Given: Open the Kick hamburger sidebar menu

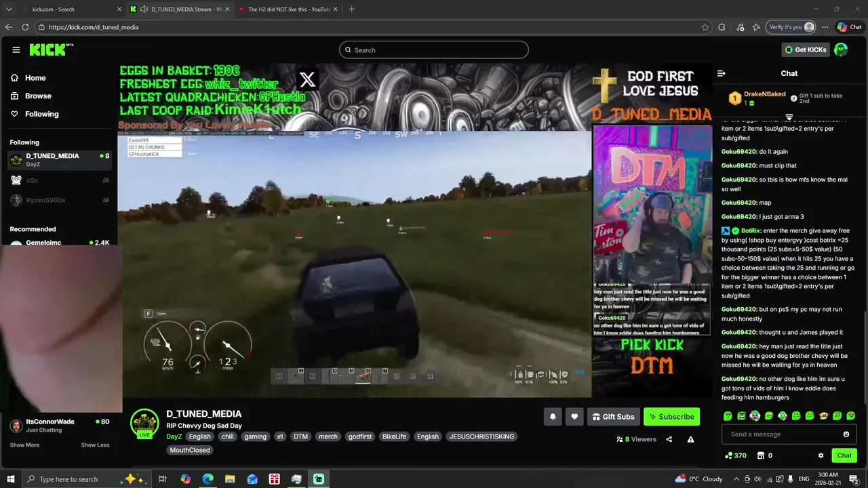Looking at the screenshot, I should (x=16, y=49).
